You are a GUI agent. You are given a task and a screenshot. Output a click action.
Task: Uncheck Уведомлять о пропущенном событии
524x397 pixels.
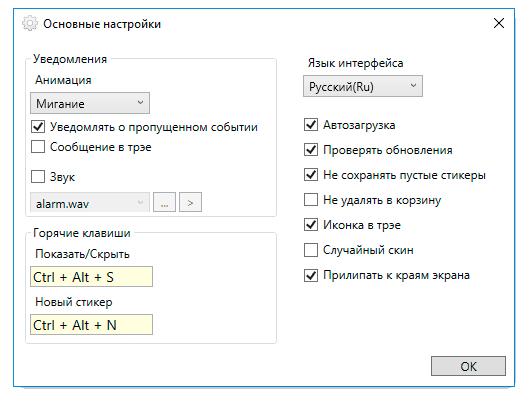[38, 127]
